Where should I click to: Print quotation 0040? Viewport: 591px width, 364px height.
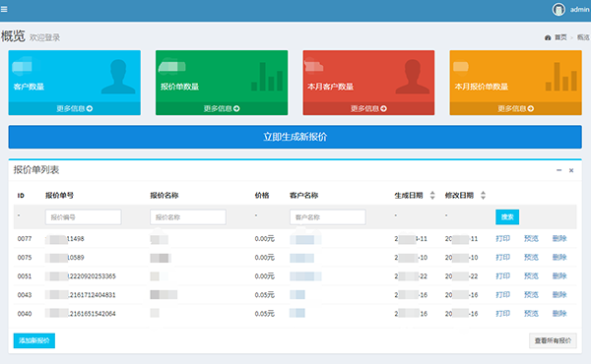point(502,314)
